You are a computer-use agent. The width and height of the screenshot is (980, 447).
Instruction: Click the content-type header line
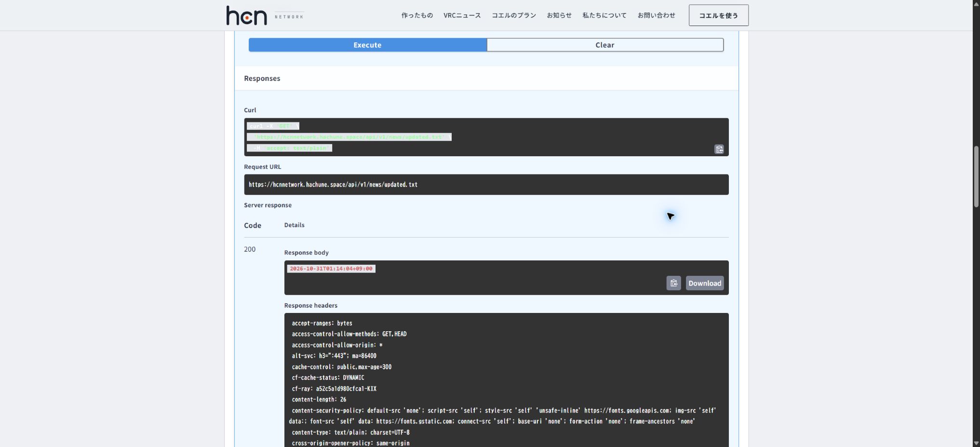[x=350, y=433]
